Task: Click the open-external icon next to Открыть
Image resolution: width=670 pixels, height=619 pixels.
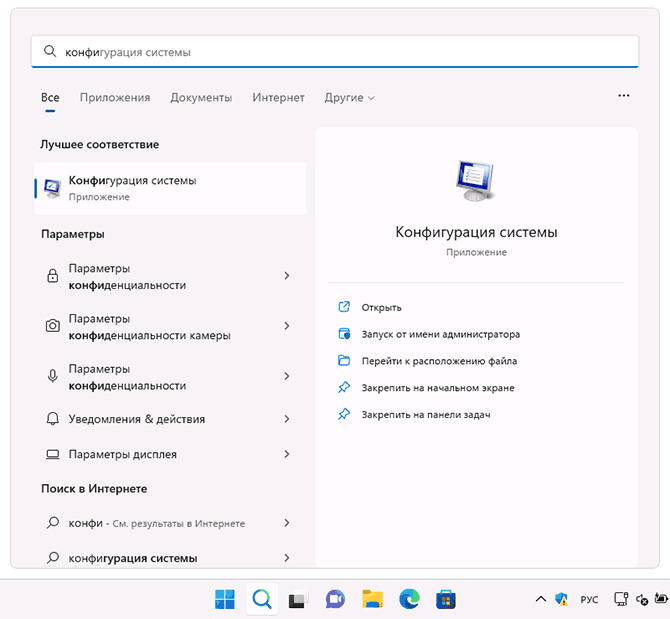Action: [344, 307]
